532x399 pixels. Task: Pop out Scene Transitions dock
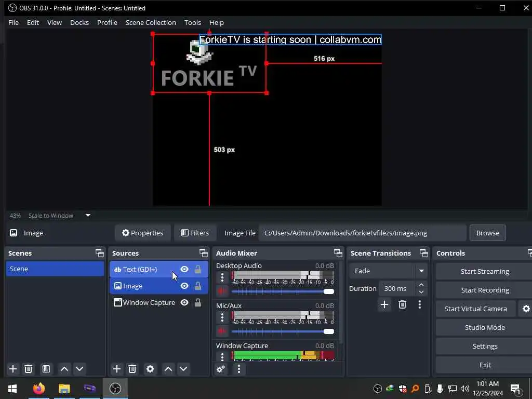pyautogui.click(x=424, y=253)
